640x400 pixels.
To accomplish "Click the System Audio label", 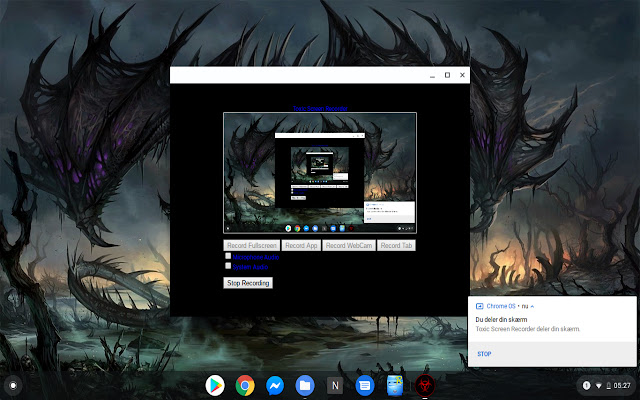I will pos(250,267).
